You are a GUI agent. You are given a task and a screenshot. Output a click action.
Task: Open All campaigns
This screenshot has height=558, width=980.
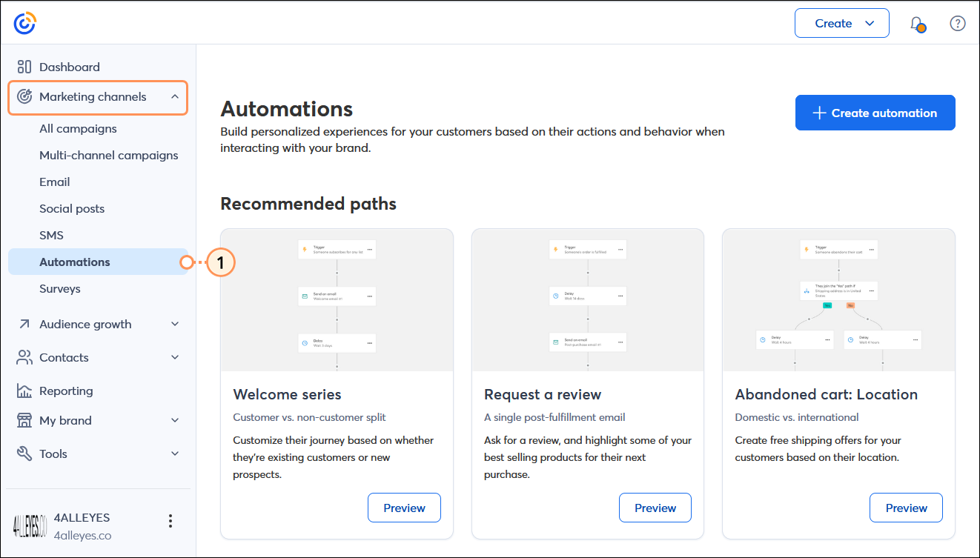pyautogui.click(x=78, y=129)
